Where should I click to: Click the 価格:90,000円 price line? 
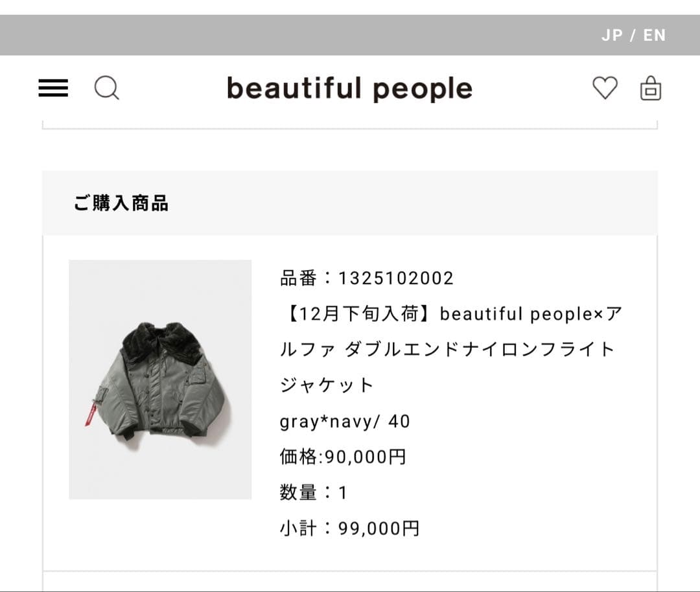click(343, 457)
